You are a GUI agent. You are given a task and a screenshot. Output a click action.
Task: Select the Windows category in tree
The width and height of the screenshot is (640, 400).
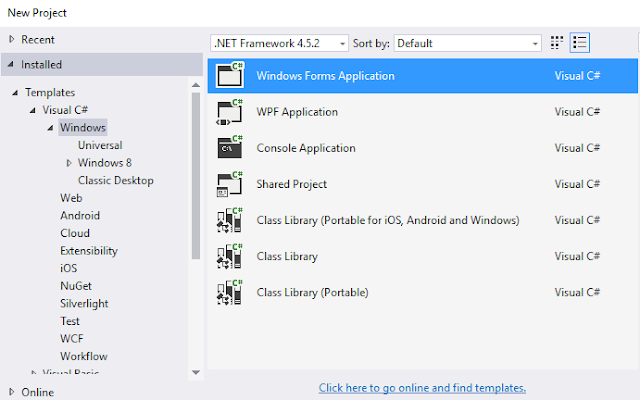pos(83,128)
